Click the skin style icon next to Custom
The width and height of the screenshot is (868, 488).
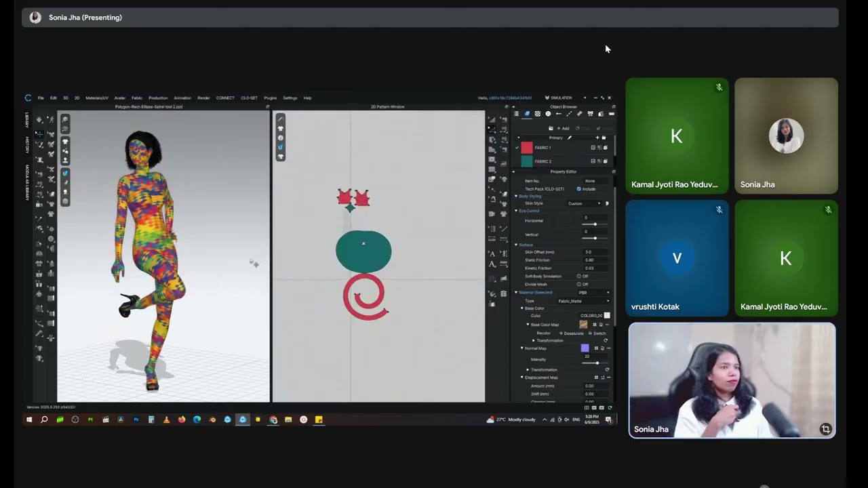tap(607, 203)
